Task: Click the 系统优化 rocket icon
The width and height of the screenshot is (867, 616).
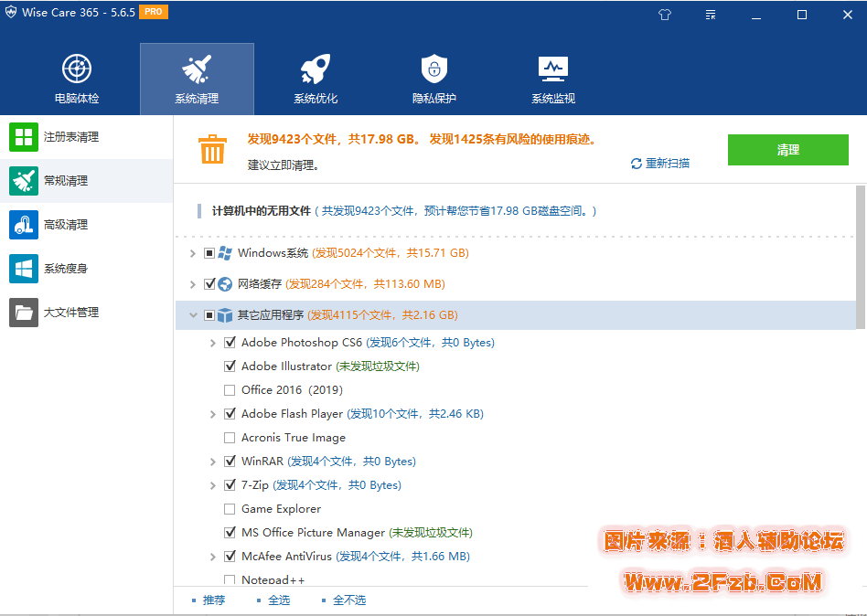Action: (x=316, y=69)
